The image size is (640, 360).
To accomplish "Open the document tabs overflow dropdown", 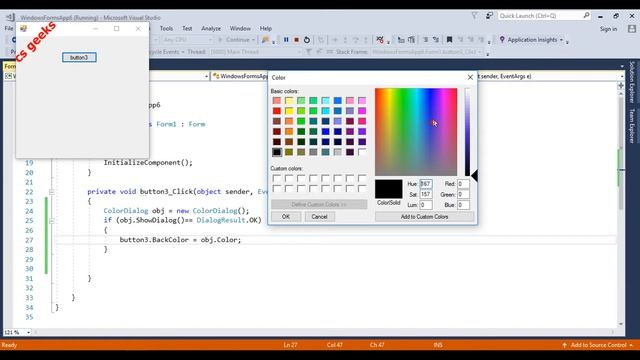I will (x=622, y=66).
